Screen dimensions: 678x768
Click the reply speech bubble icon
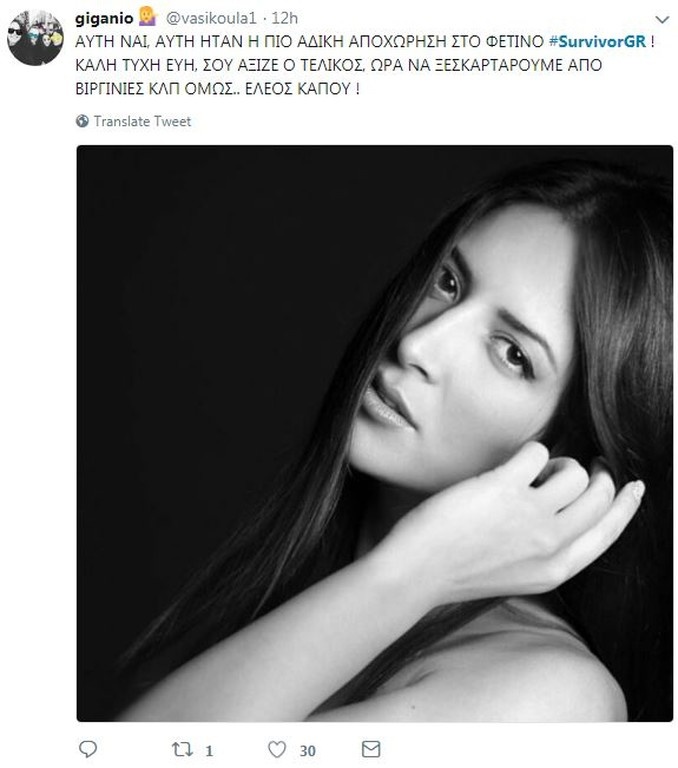pos(88,749)
